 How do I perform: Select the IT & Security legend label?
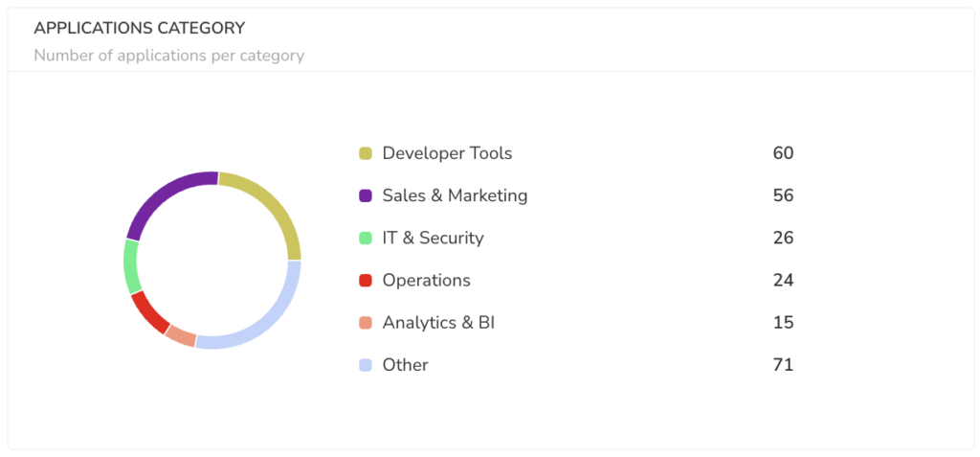point(434,238)
